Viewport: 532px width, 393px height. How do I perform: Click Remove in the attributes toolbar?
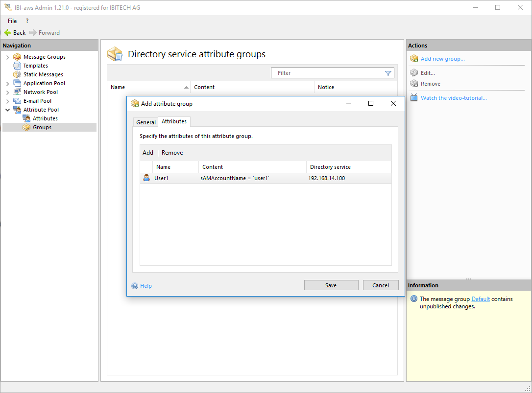[x=172, y=153]
